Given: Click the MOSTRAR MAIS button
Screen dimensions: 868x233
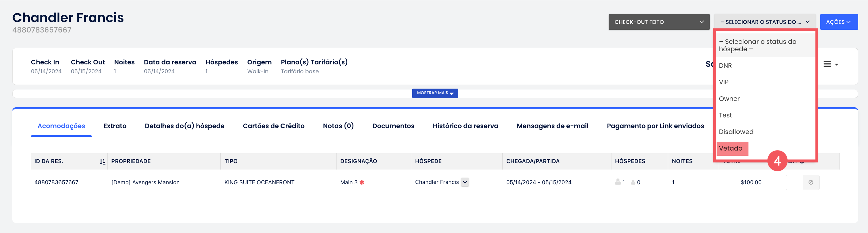Looking at the screenshot, I should (x=435, y=93).
